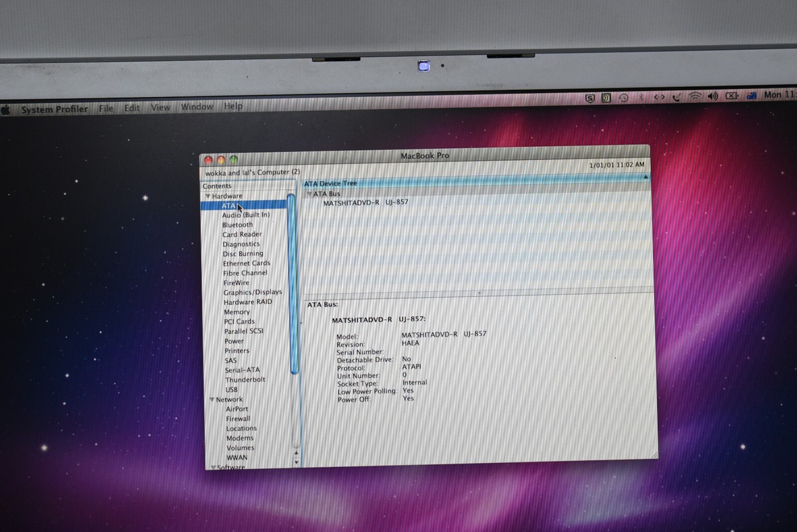Image resolution: width=797 pixels, height=532 pixels.
Task: Minimize the MacBook Pro window with yellow button
Action: [221, 160]
